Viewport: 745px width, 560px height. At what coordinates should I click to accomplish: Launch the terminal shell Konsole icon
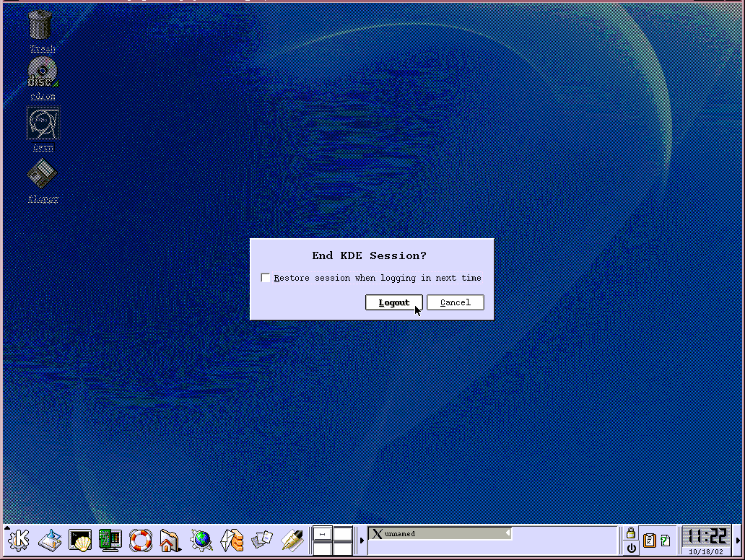pyautogui.click(x=80, y=540)
